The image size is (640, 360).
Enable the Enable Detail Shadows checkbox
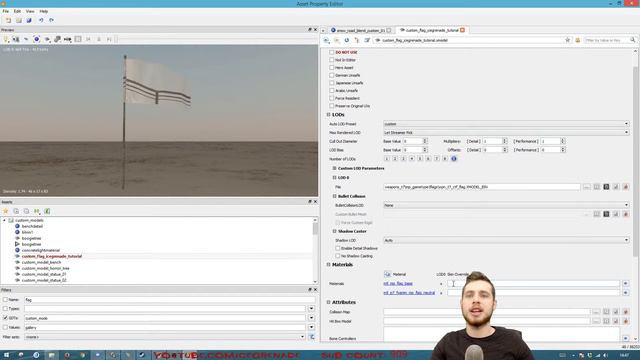(338, 248)
